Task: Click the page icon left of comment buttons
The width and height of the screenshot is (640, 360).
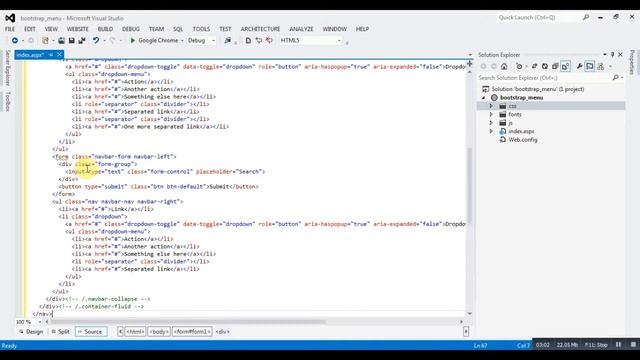Action: click(x=248, y=40)
